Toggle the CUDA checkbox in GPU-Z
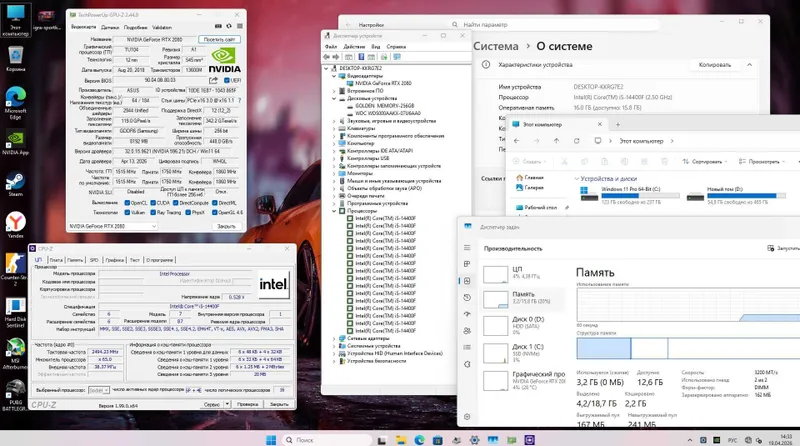The image size is (800, 446). [x=153, y=203]
